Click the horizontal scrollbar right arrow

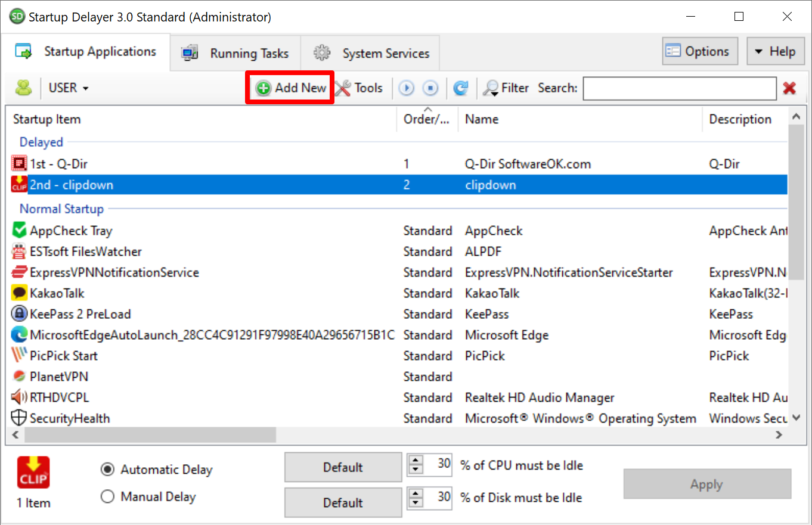tap(779, 435)
